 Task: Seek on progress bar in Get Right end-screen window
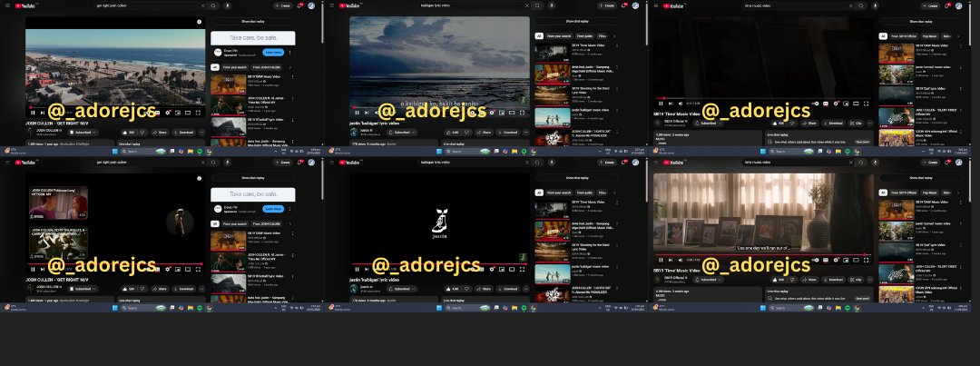pos(115,264)
